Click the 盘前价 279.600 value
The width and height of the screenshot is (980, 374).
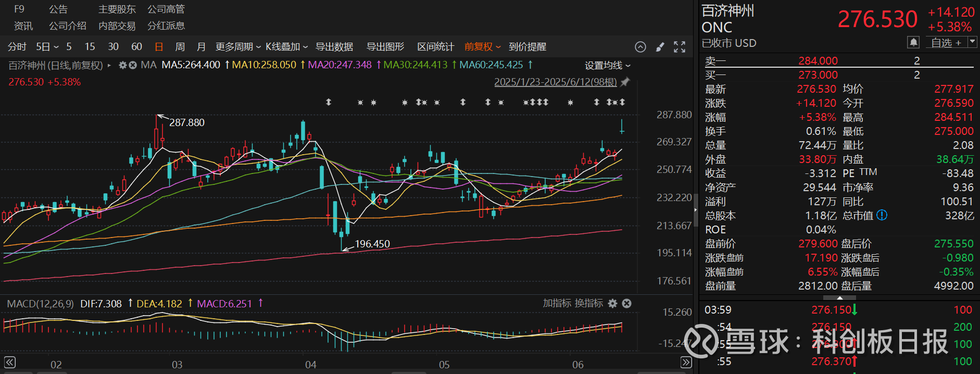click(x=818, y=244)
